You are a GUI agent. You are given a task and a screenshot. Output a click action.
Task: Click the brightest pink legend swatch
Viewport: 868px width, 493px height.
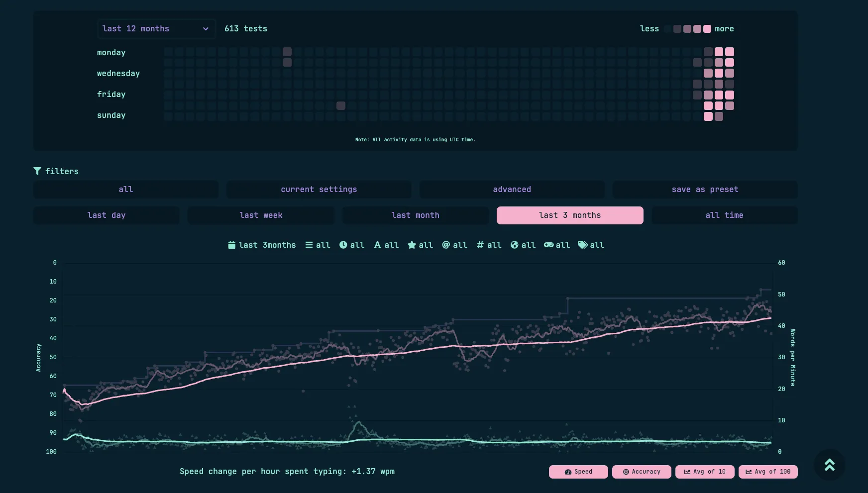707,29
